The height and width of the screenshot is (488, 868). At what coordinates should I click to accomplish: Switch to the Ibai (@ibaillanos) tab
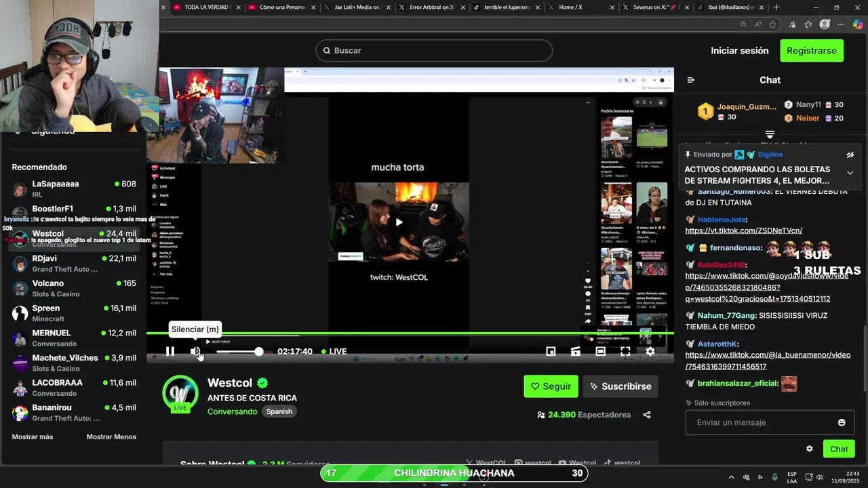pos(729,7)
